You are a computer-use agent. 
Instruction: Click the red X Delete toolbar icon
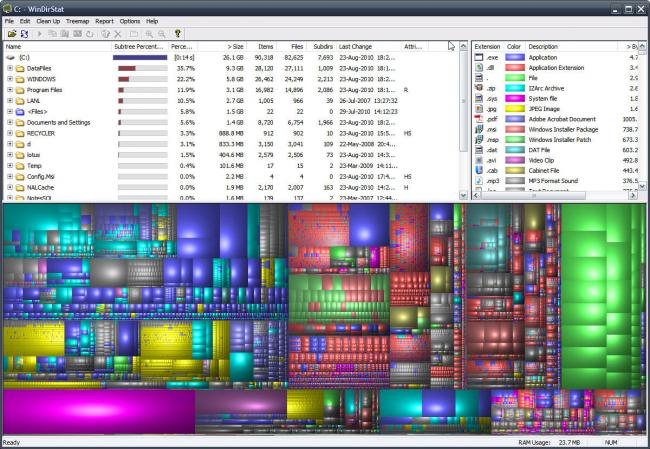click(x=117, y=33)
